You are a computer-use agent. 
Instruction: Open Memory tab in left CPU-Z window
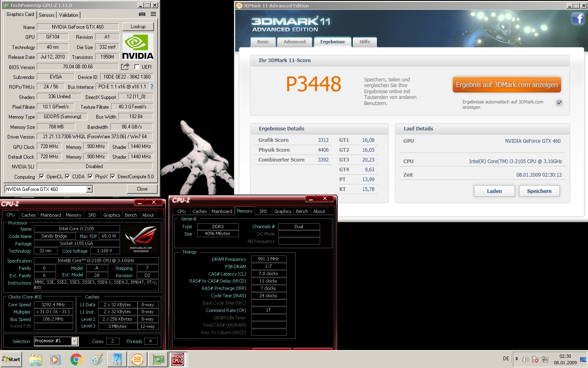pyautogui.click(x=73, y=215)
